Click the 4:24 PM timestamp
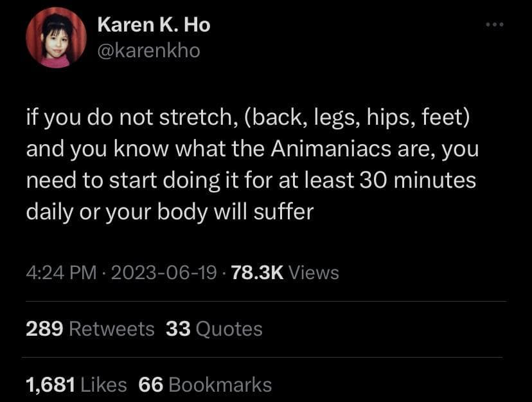The height and width of the screenshot is (402, 532). (60, 273)
